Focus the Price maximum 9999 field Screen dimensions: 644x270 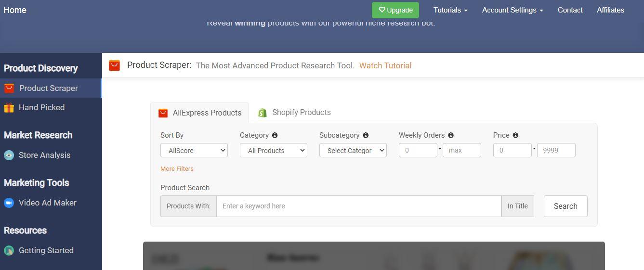(x=556, y=150)
